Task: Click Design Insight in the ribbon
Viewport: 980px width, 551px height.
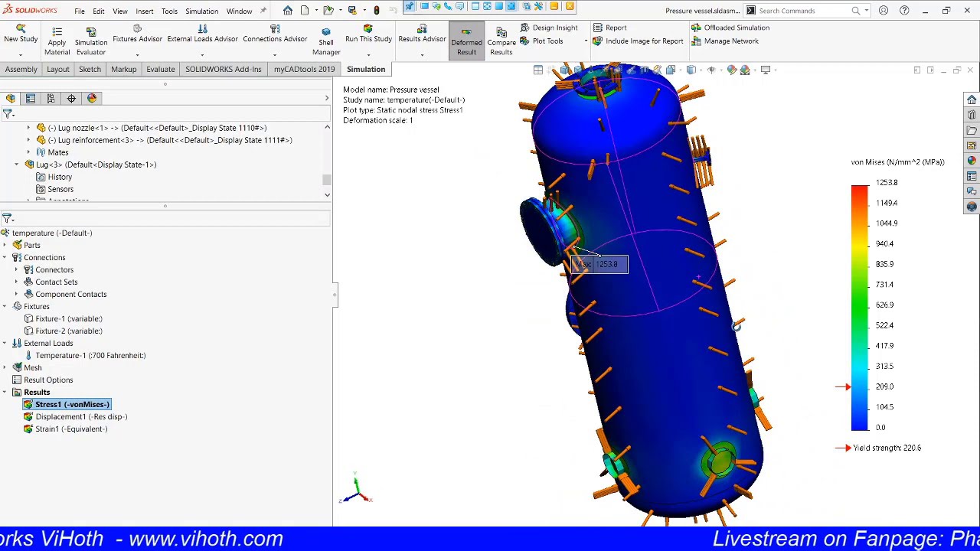Action: [x=549, y=28]
